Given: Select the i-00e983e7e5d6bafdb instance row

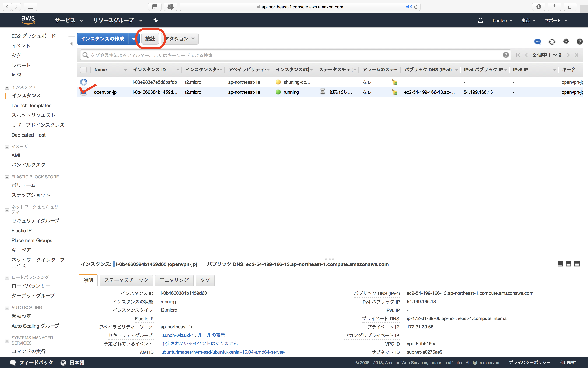Looking at the screenshot, I should pyautogui.click(x=330, y=82).
